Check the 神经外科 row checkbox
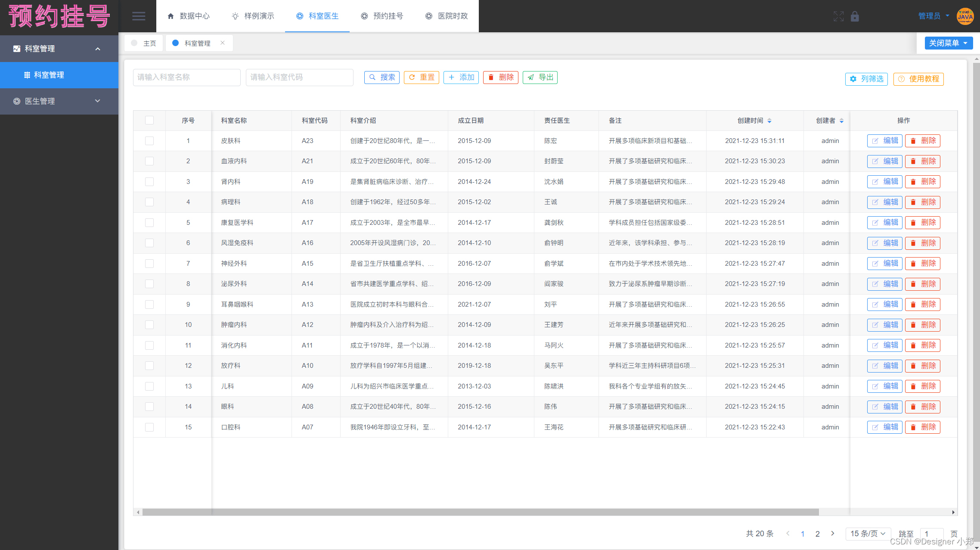This screenshot has height=550, width=980. point(149,264)
